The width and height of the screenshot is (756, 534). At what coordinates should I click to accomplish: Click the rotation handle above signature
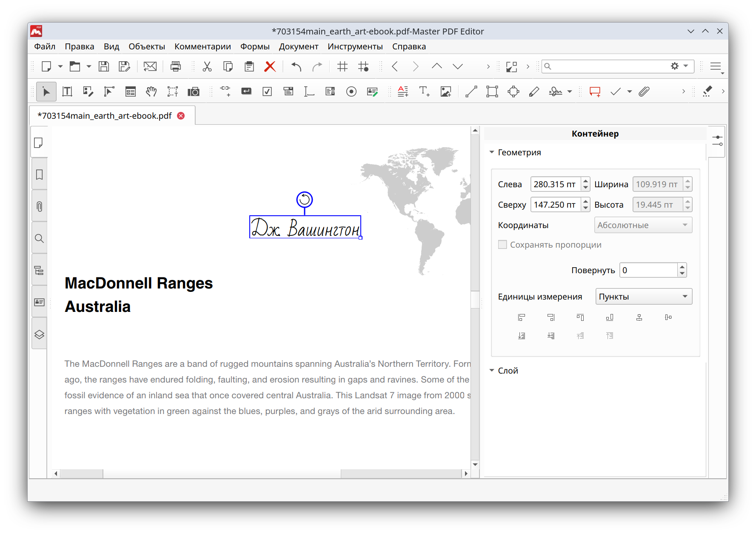point(305,199)
